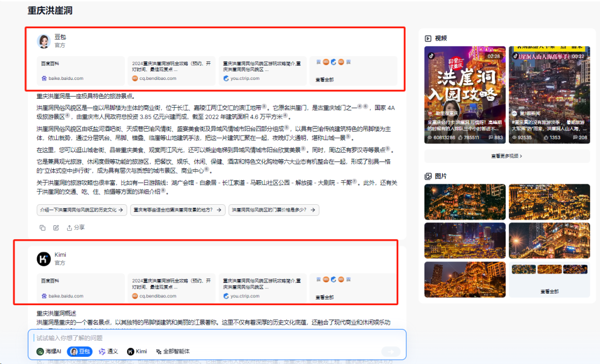Click the 官方 label under 豆包 name
The height and width of the screenshot is (364, 600).
point(59,45)
